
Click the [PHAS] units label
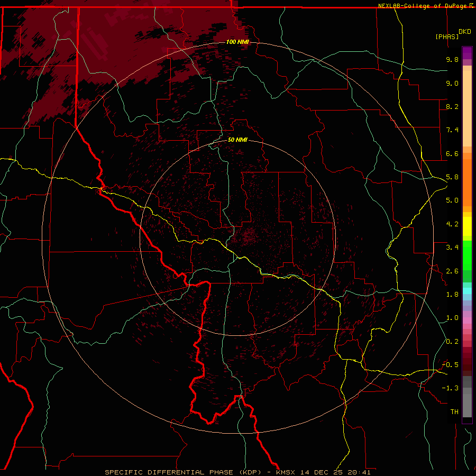click(x=447, y=36)
